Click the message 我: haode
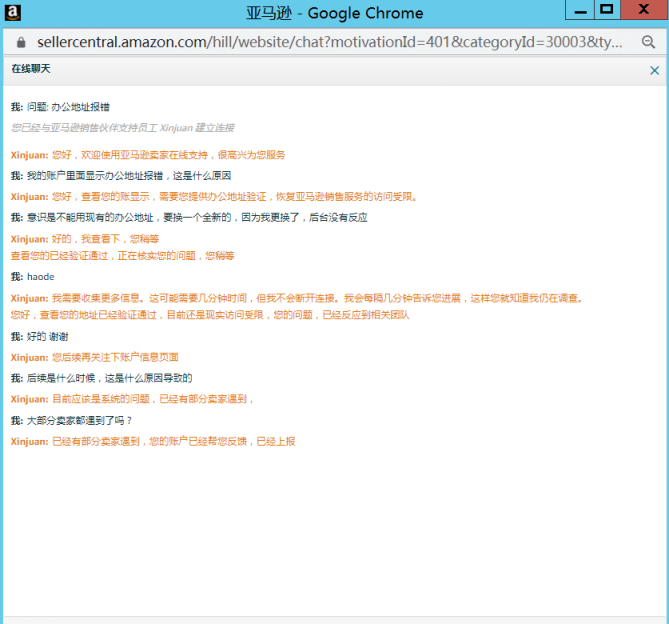The width and height of the screenshot is (669, 624). click(32, 277)
